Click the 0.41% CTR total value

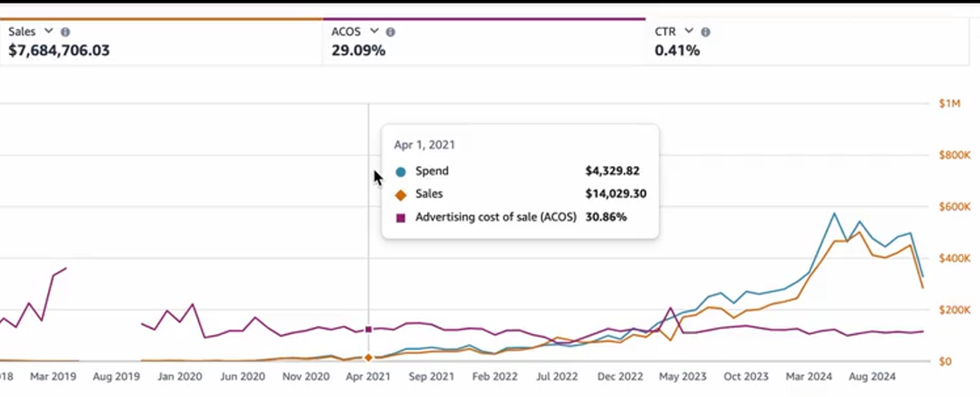tap(677, 51)
